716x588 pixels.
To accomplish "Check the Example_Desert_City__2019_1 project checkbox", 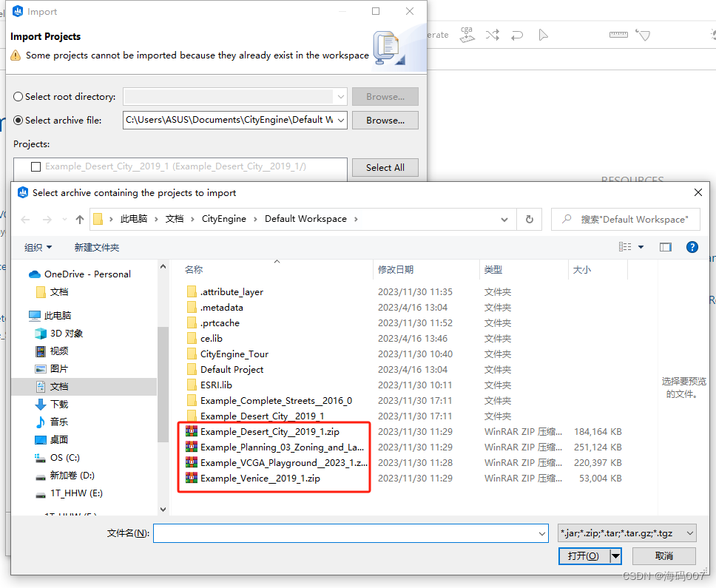I will (x=36, y=166).
